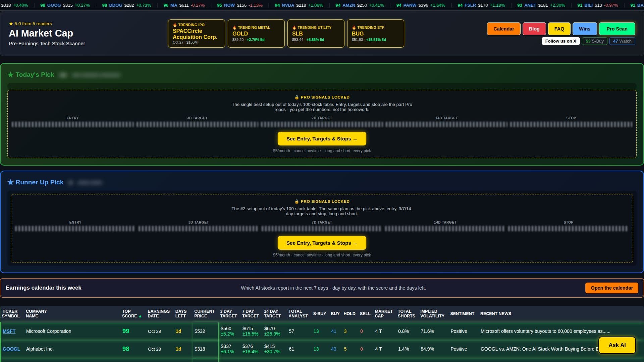Click Follow us on X
Screen dimensions: 644x362
(x=560, y=41)
